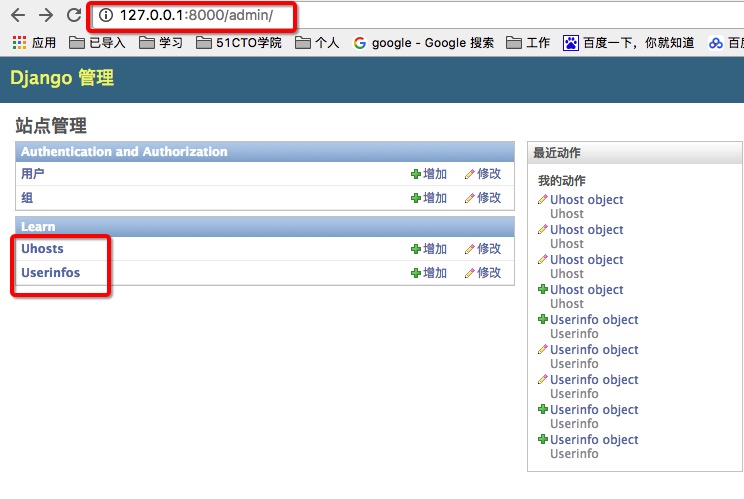The image size is (744, 499).
Task: Open the first Uhost object in recent actions
Action: click(x=586, y=200)
